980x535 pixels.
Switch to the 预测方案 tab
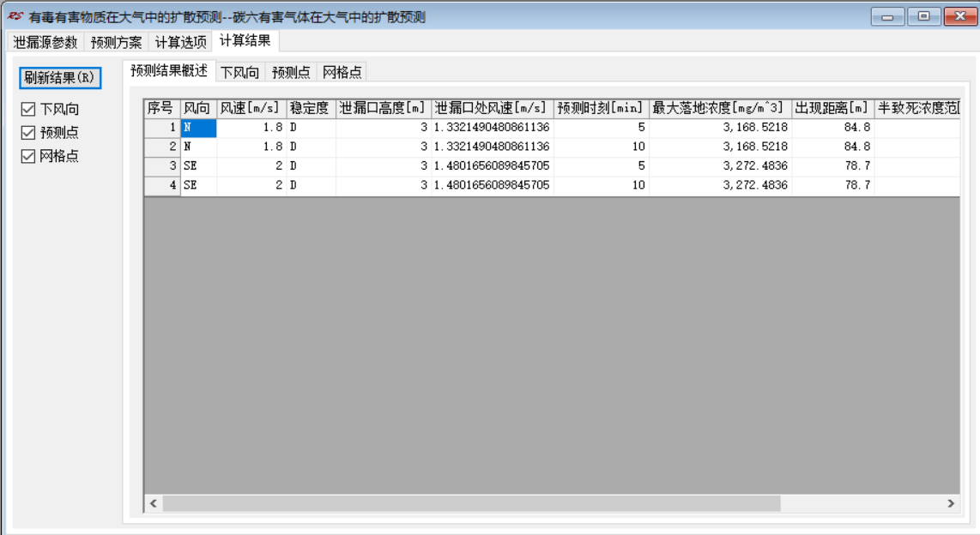tap(116, 42)
